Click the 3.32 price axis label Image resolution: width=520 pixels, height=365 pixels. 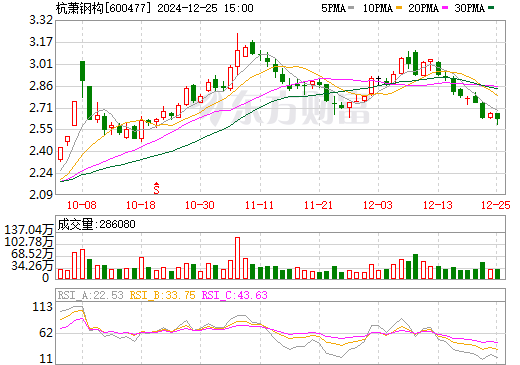pos(41,20)
